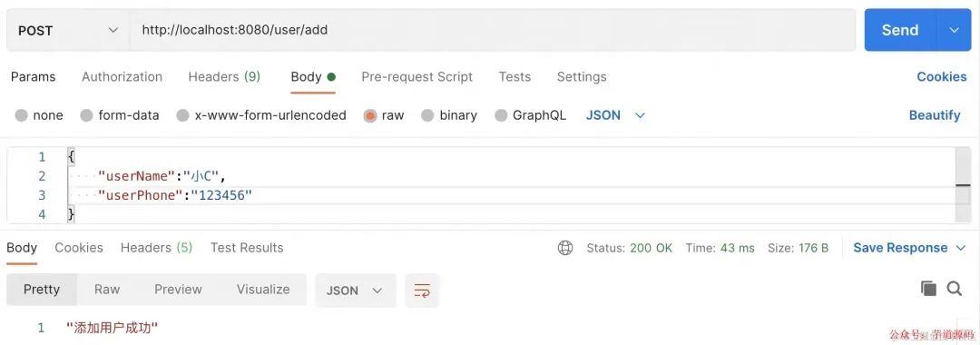Open the response JSON format dropdown

(355, 291)
